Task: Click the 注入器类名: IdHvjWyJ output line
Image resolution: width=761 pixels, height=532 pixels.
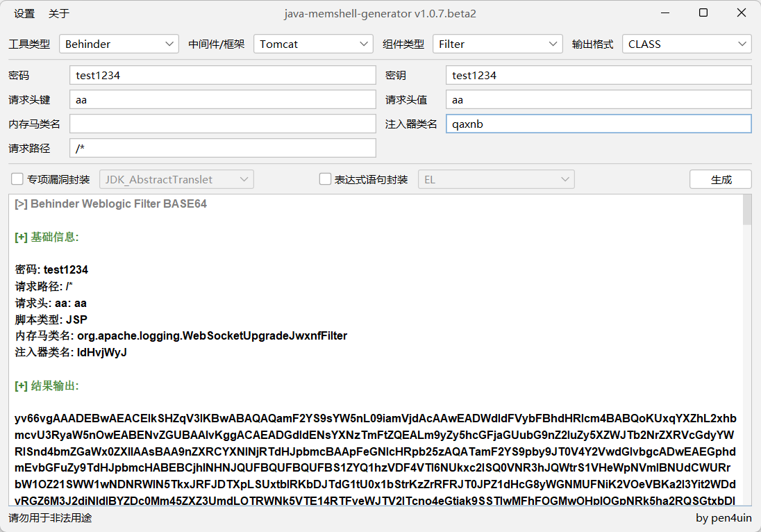Action: 71,352
